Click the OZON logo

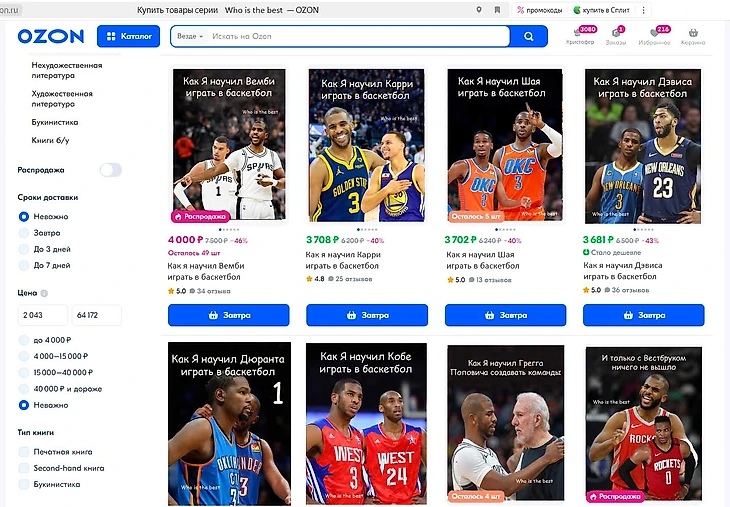pos(51,36)
